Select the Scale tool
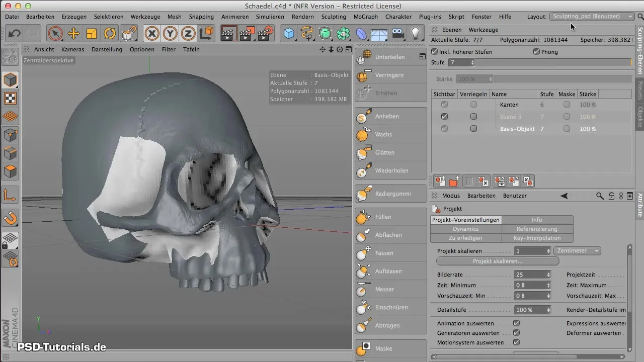644x362 pixels. pos(92,34)
